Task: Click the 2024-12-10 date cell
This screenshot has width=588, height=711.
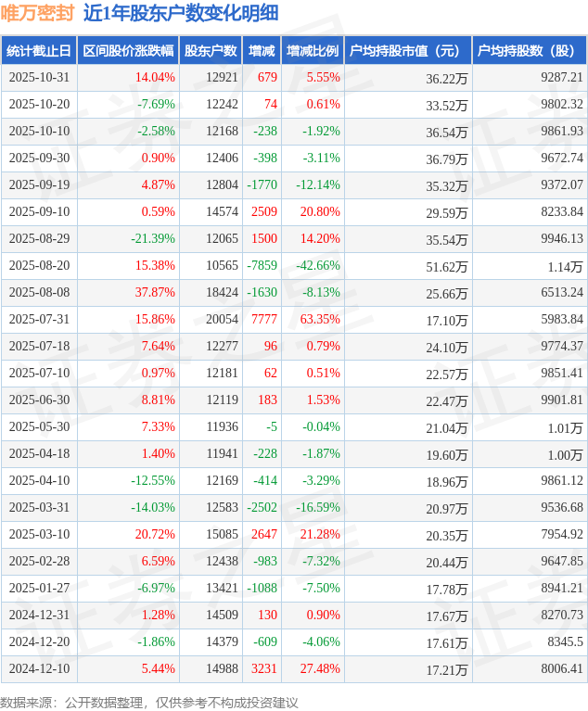Action: [x=38, y=668]
